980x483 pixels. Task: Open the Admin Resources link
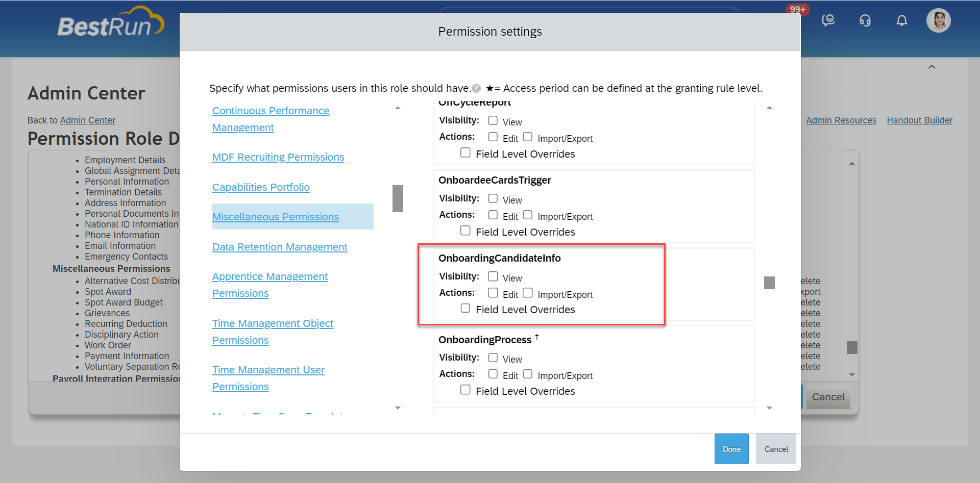click(841, 120)
